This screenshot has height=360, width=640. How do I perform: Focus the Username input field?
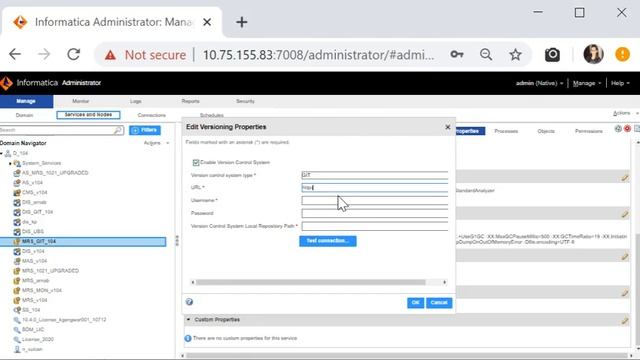point(375,200)
